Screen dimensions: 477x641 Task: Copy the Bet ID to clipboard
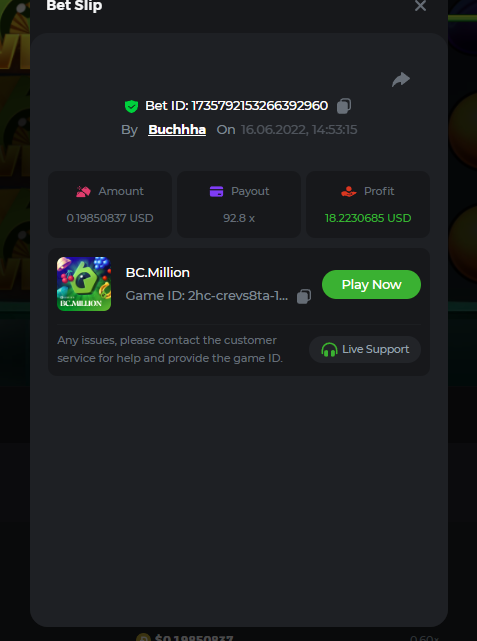click(x=344, y=106)
